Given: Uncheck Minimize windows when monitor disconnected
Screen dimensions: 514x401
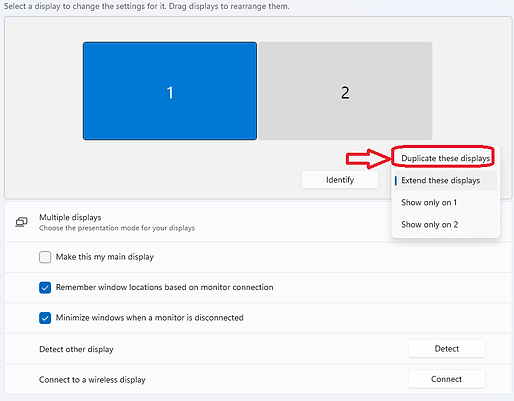Looking at the screenshot, I should (45, 318).
